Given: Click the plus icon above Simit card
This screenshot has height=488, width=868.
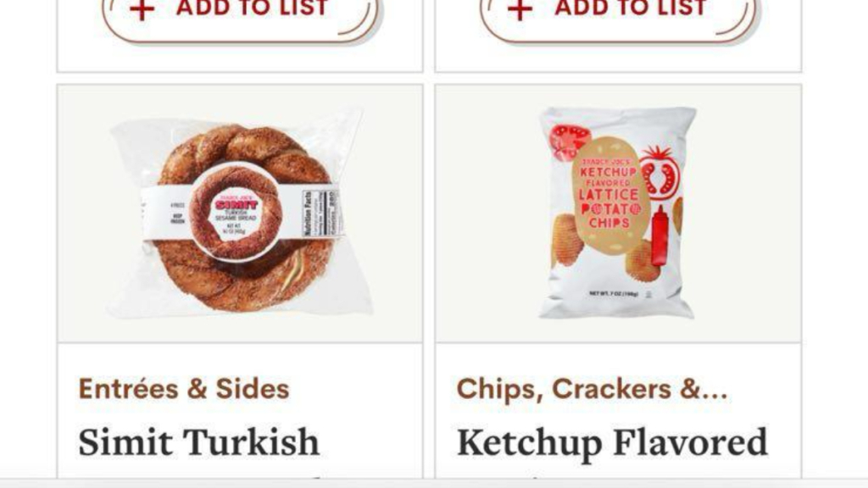Looking at the screenshot, I should tap(142, 9).
